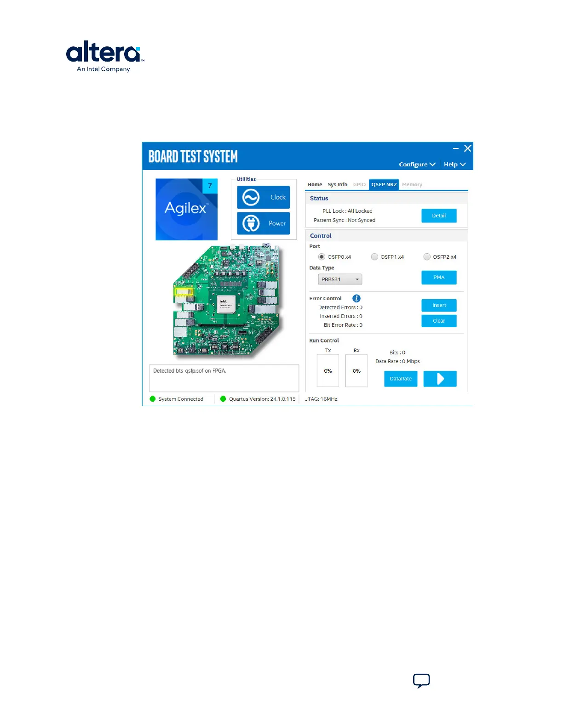The height and width of the screenshot is (728, 563).
Task: Switch to the Sys Info tab
Action: click(338, 185)
